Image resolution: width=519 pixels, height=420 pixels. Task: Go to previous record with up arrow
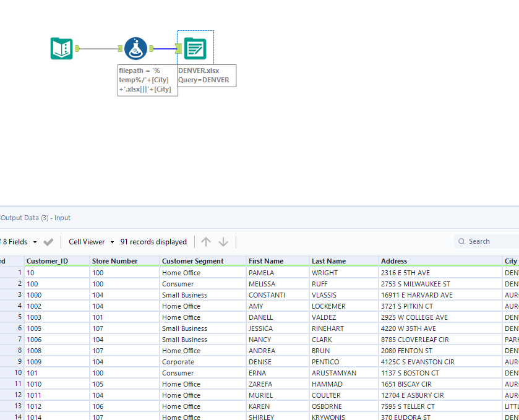pos(206,242)
